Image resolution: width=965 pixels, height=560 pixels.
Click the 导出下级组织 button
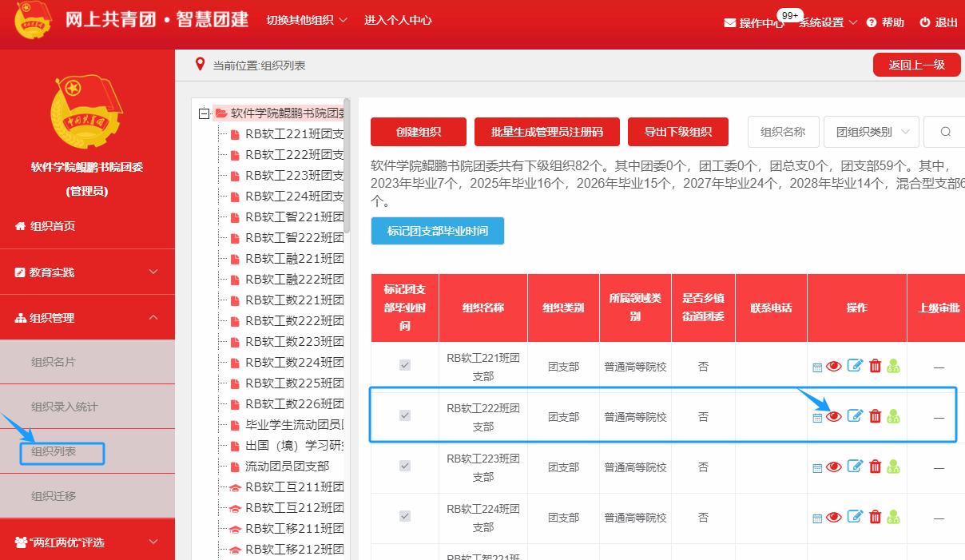[x=678, y=132]
